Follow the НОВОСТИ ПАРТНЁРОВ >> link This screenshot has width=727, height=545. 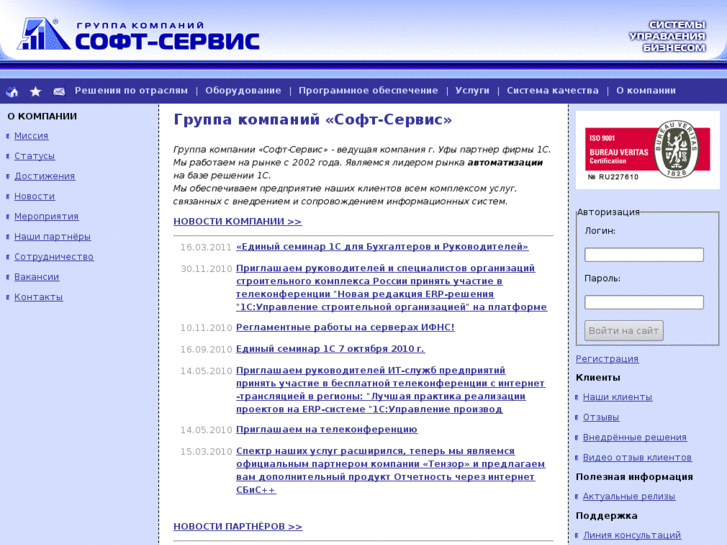point(238,526)
